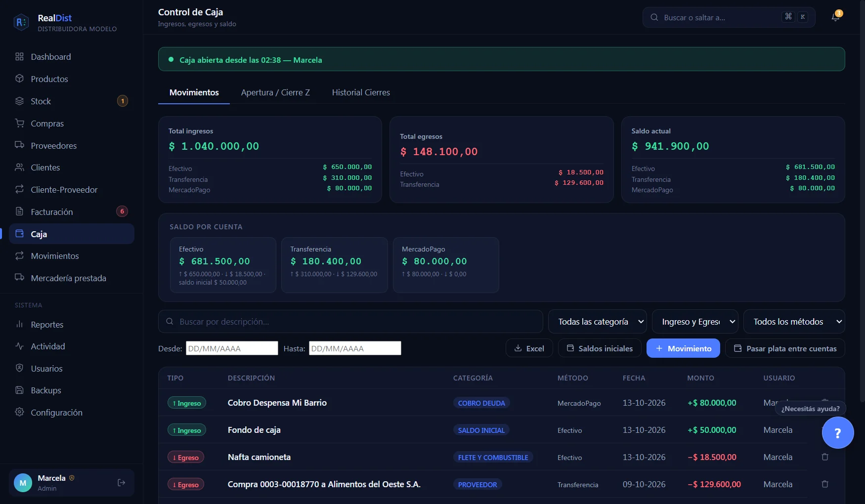
Task: Open Configuración settings
Action: tap(72, 413)
